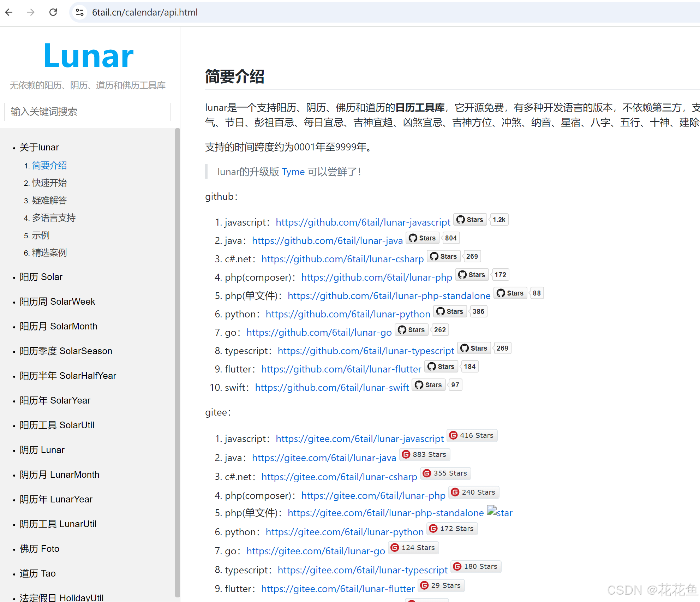Click Gitee 883 Stars badge

pos(425,454)
